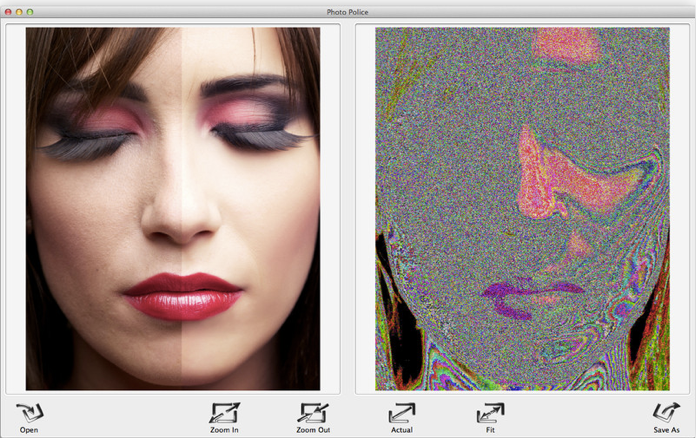Open a photo with the Open icon

29,413
